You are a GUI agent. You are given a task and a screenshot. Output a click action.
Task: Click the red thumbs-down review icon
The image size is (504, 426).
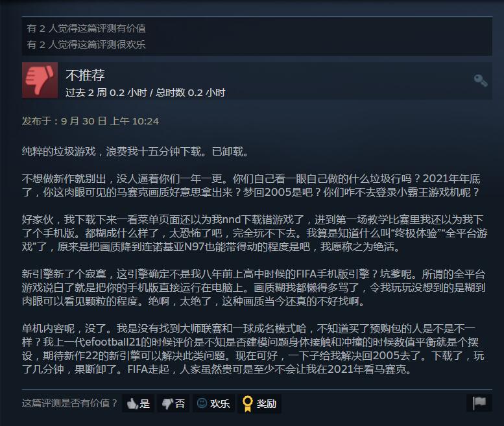coord(40,80)
